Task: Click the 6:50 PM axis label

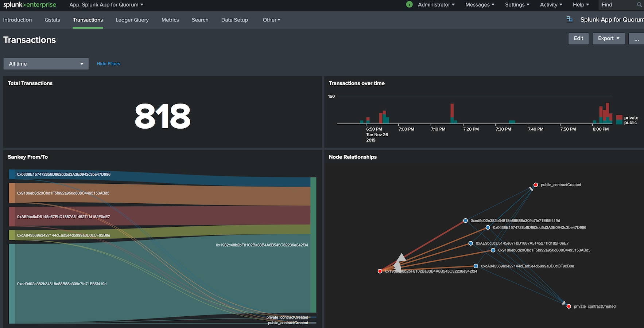Action: pyautogui.click(x=374, y=129)
